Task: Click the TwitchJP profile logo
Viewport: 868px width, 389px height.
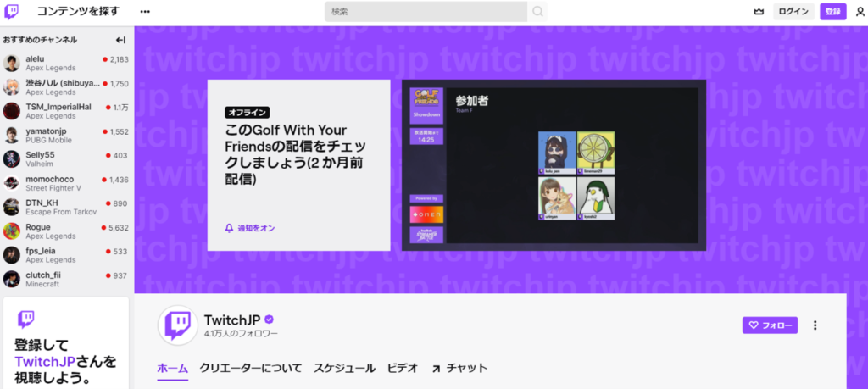Action: point(178,325)
